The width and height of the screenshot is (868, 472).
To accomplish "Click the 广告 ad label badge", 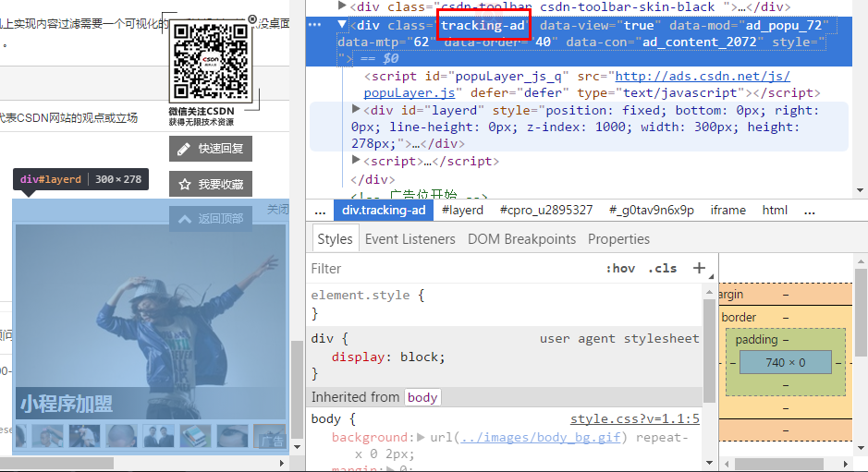I will pos(272,441).
